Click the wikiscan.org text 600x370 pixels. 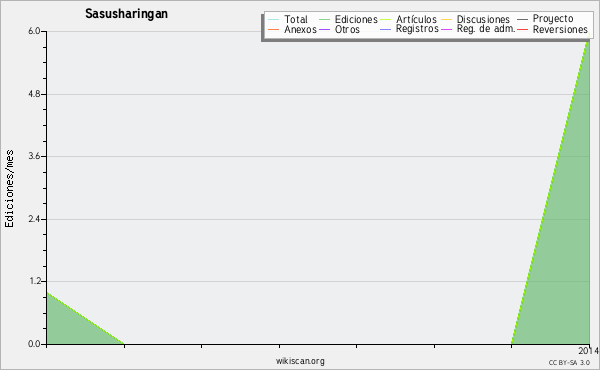[x=300, y=361]
